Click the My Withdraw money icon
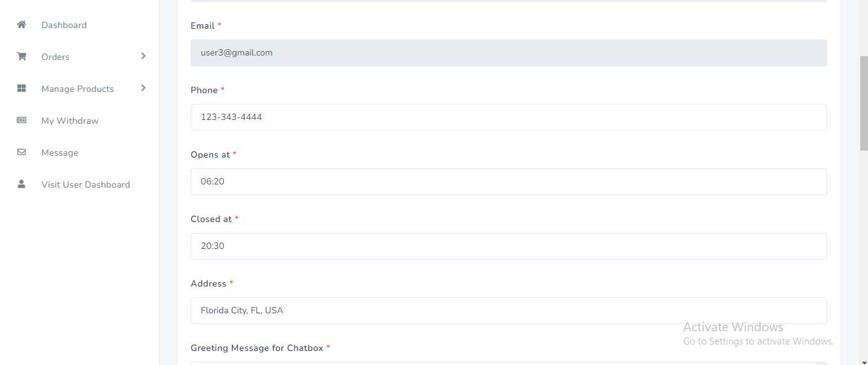This screenshot has height=365, width=868. coord(22,121)
